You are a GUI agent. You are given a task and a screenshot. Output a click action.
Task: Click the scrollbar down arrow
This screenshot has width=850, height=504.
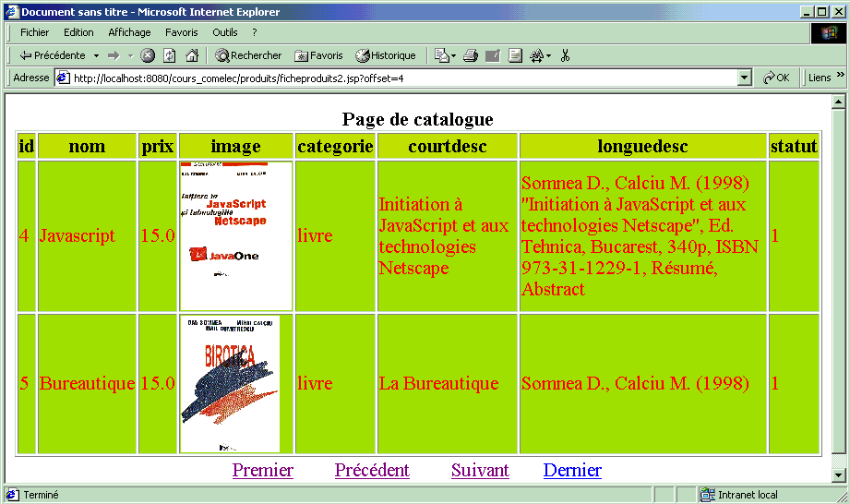click(838, 475)
